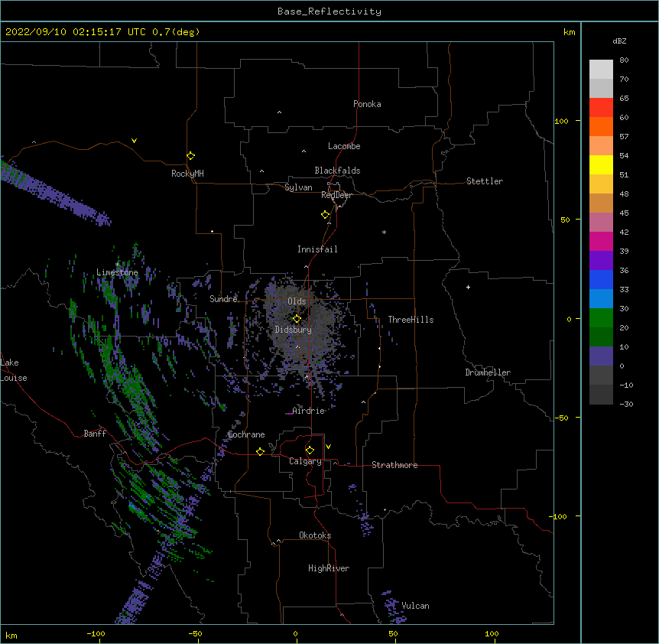Click the white asterisk marker above Limestone
Screen dimensions: 659x644
pos(118,264)
